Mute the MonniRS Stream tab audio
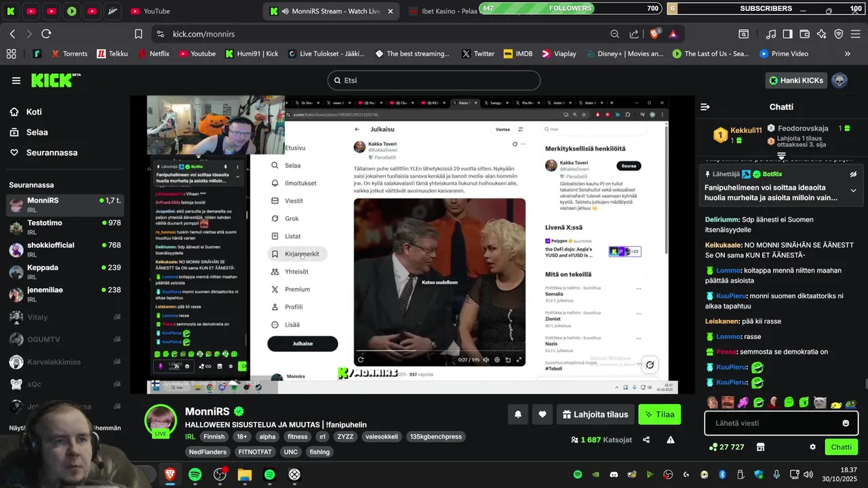This screenshot has width=868, height=488. pos(285,12)
